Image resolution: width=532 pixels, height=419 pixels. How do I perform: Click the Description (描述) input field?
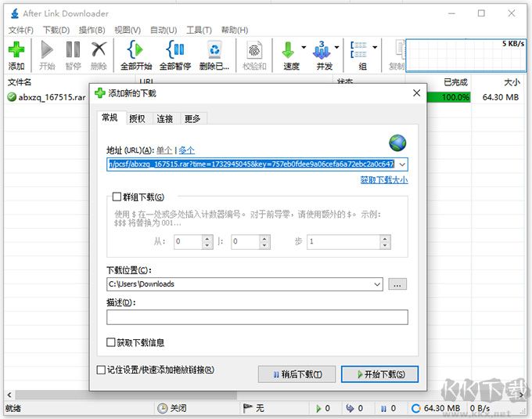pyautogui.click(x=257, y=317)
